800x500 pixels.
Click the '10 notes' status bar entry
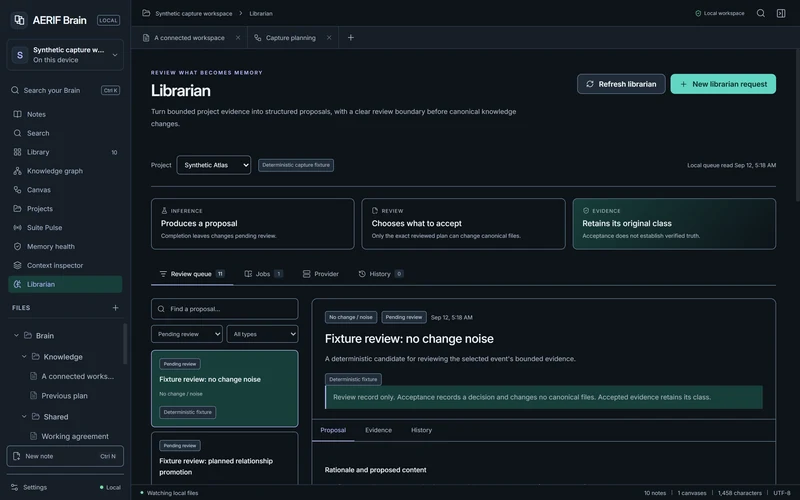coord(655,493)
